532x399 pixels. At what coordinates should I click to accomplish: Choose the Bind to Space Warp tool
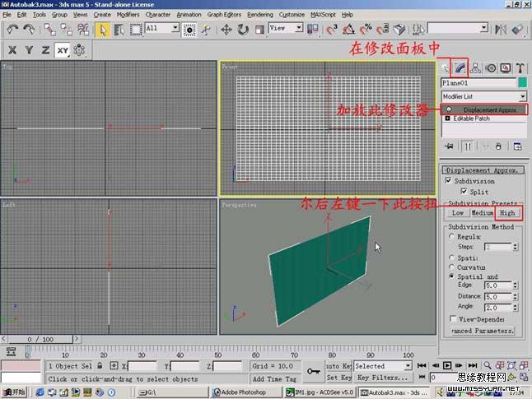(x=83, y=30)
